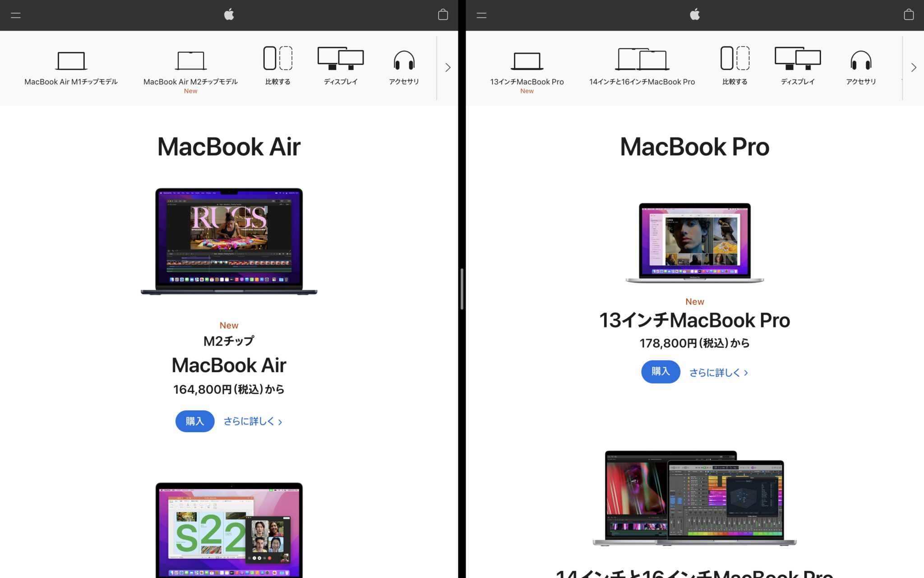This screenshot has width=924, height=578.
Task: Expand the left navigation with the chevron arrow
Action: [x=447, y=67]
